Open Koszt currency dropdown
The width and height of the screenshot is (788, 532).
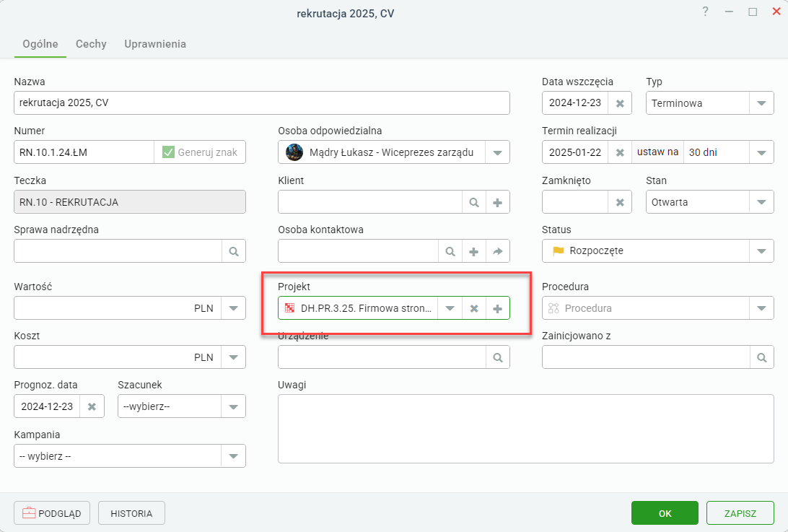(x=234, y=357)
